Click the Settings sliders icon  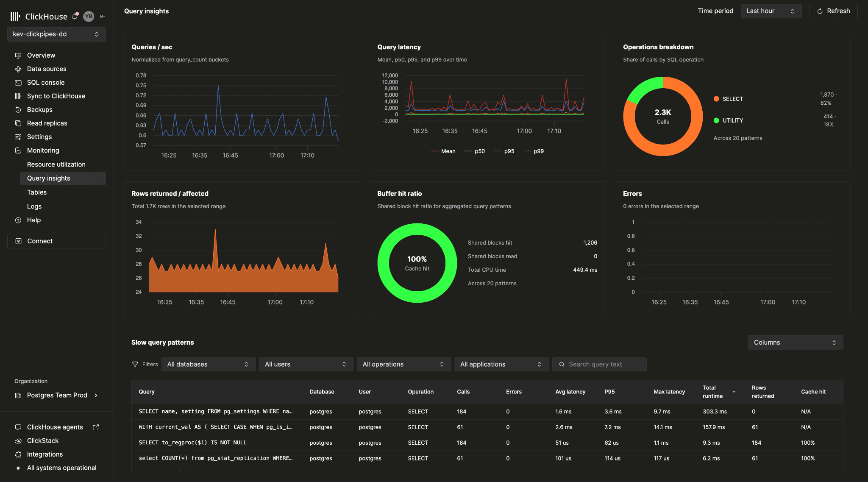click(x=18, y=137)
